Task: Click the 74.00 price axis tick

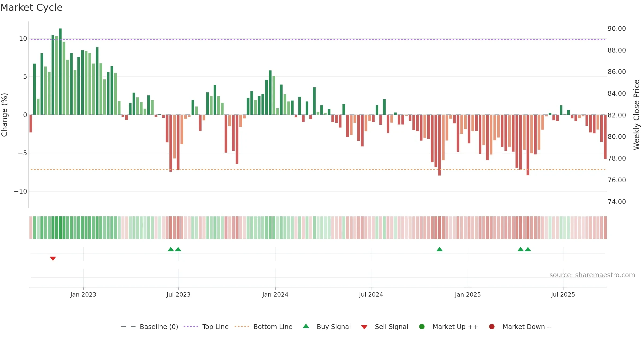Action: coord(617,202)
